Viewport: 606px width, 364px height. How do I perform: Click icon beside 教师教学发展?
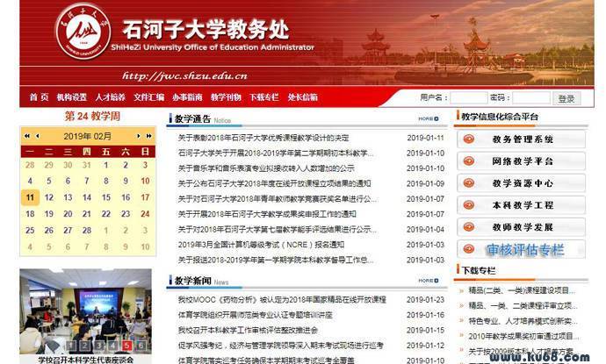469,227
